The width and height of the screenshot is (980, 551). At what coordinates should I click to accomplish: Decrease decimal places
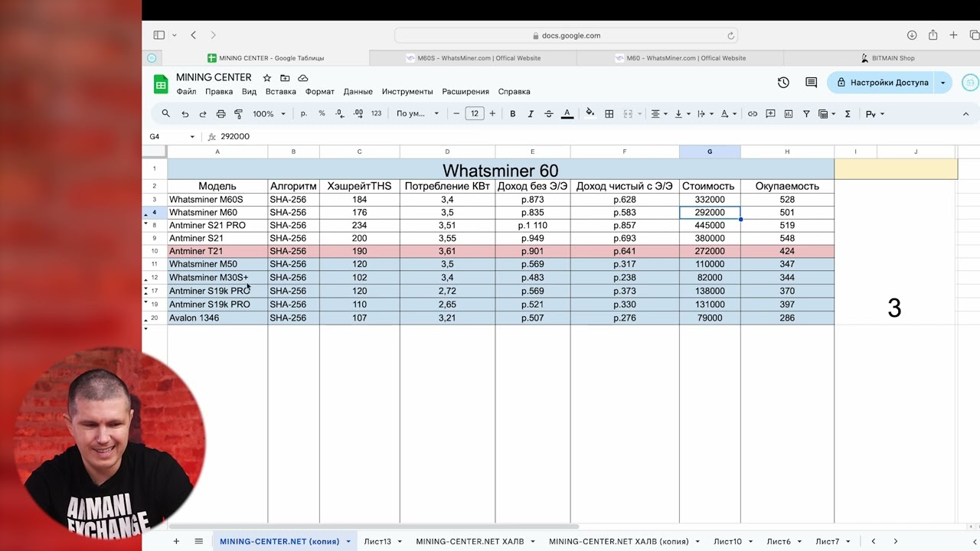tap(340, 114)
